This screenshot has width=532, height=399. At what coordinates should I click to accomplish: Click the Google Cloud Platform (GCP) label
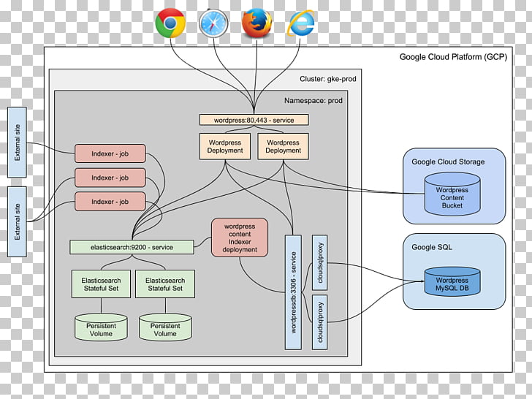coord(451,57)
